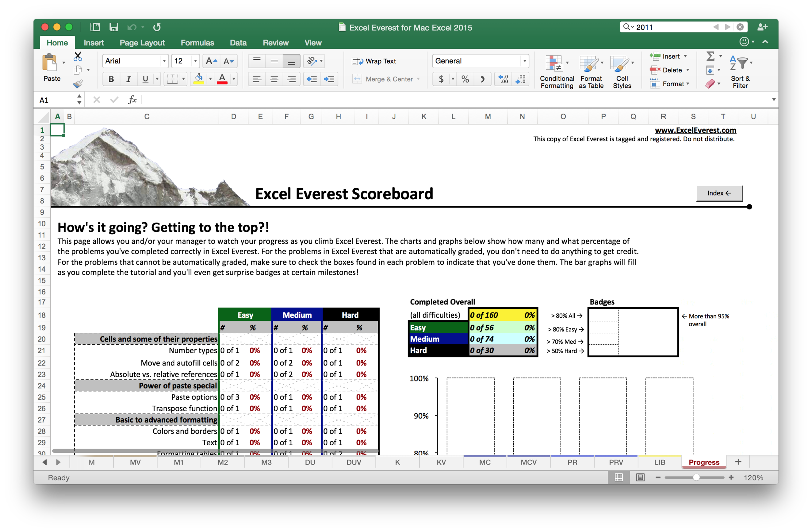Click the Conditional Formatting icon
Screen dimensions: 812x532
pos(554,64)
